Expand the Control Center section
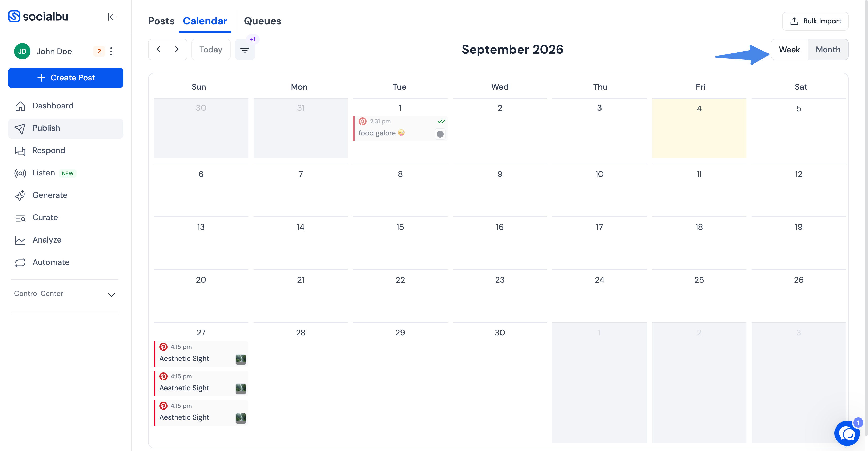 (65, 294)
